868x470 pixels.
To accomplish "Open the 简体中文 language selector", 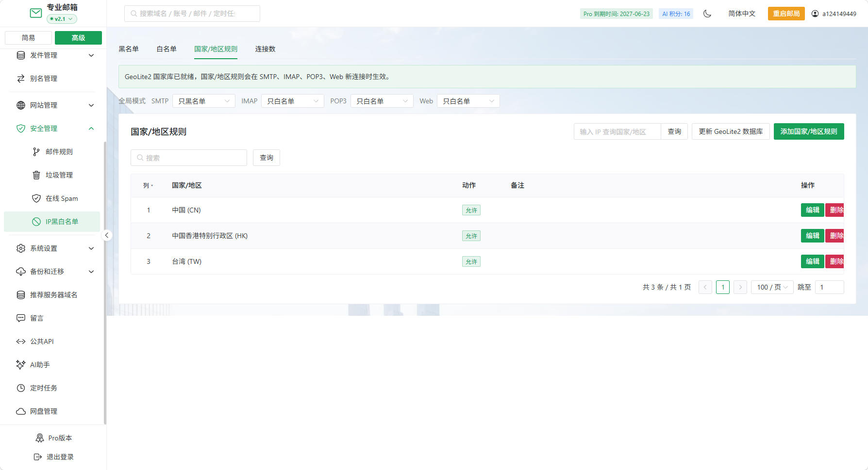I will point(742,14).
